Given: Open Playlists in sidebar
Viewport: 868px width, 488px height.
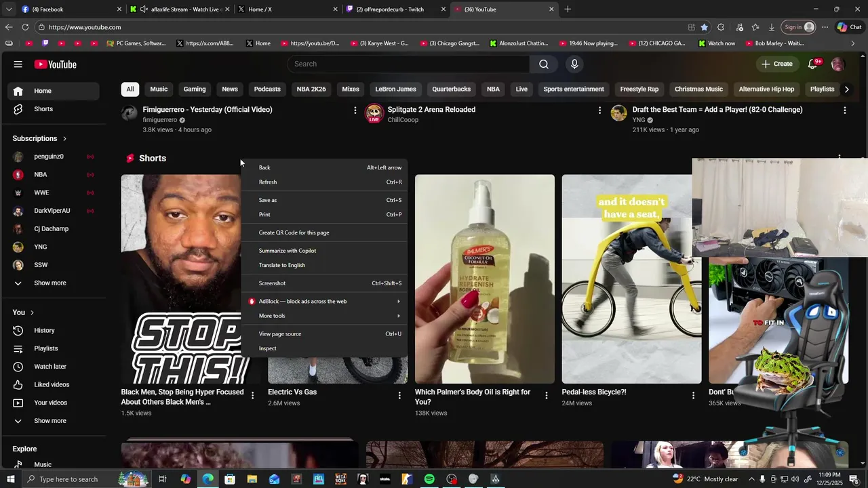Looking at the screenshot, I should tap(53, 348).
